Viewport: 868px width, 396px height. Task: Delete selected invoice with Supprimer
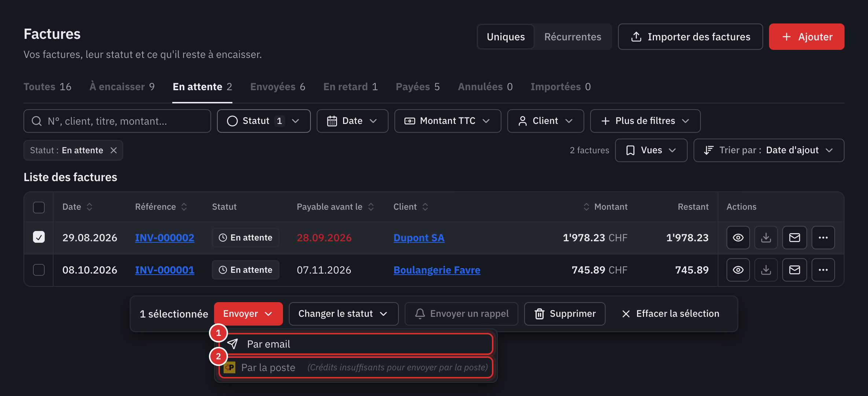[x=565, y=314]
